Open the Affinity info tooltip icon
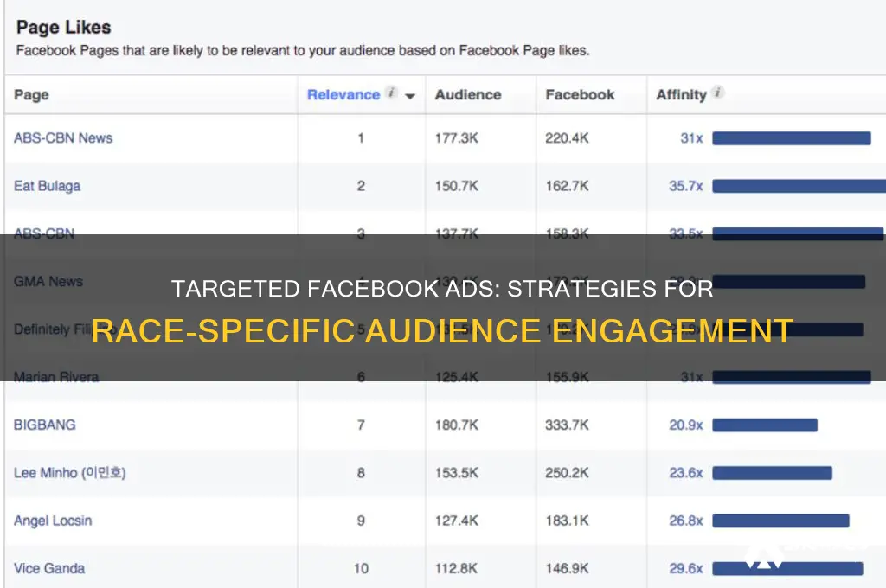Viewport: 886px width, 588px height. (717, 93)
